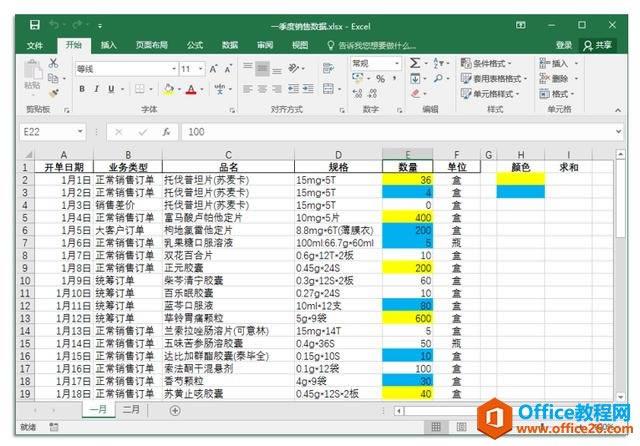Click the Format cells button
Viewport: 640px width, 446px height.
554,94
